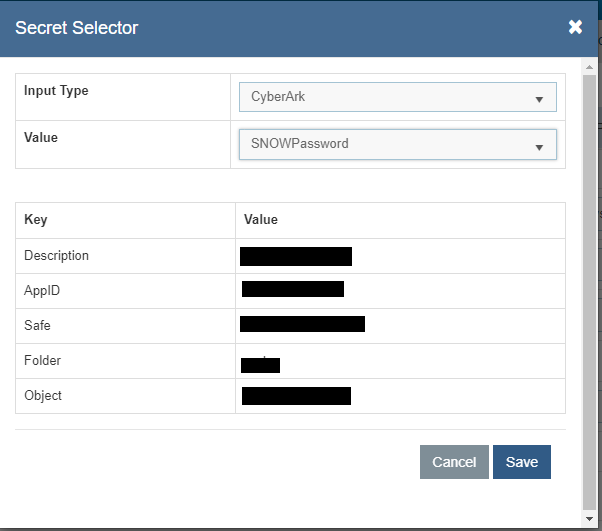
Task: Click the Input Type field label
Action: [56, 91]
